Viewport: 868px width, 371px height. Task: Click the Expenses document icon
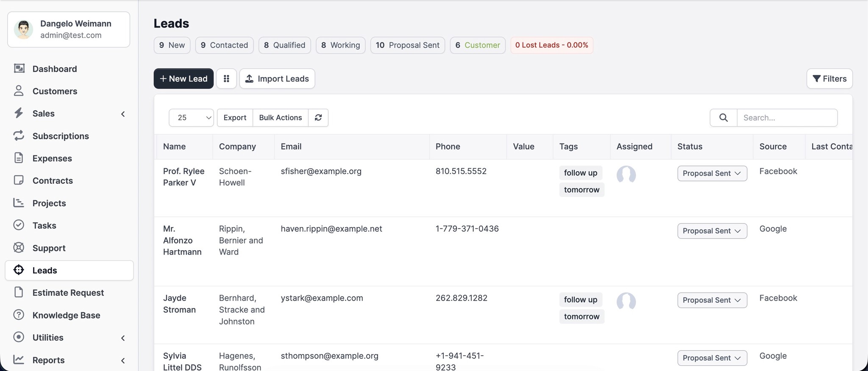click(19, 158)
